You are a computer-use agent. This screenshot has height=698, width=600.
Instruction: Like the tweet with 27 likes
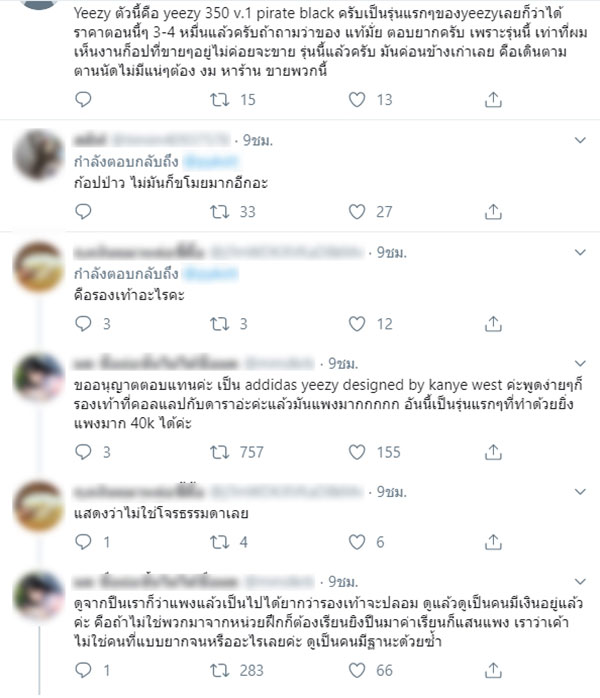pyautogui.click(x=357, y=211)
